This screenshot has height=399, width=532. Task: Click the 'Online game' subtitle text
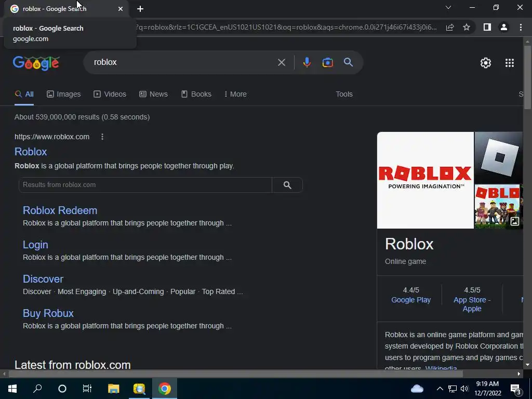(x=405, y=262)
